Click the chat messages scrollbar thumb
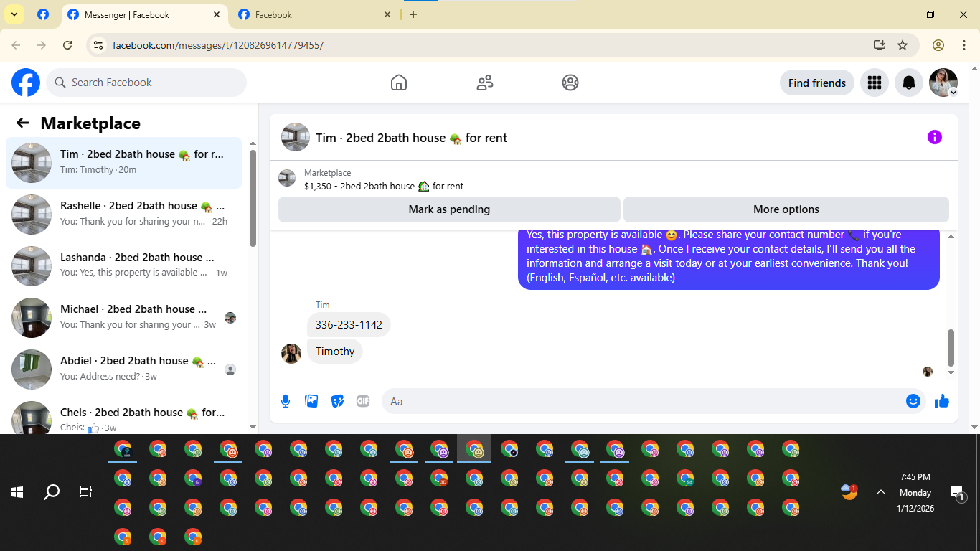Screen dimensions: 980x551 951,347
